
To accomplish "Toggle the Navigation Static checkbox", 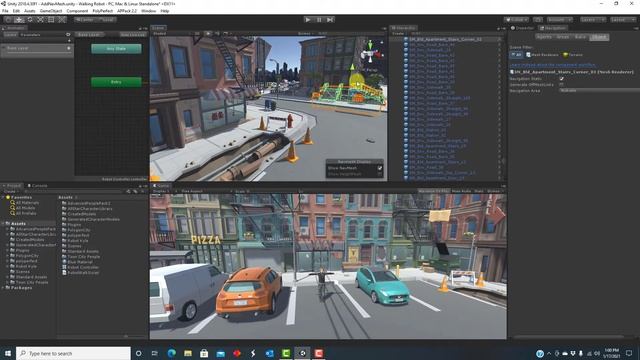I will tap(562, 79).
